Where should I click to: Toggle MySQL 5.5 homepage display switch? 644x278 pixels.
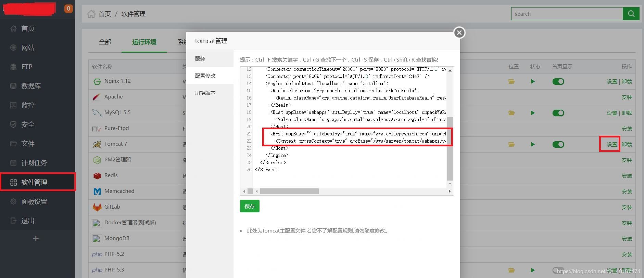(558, 113)
